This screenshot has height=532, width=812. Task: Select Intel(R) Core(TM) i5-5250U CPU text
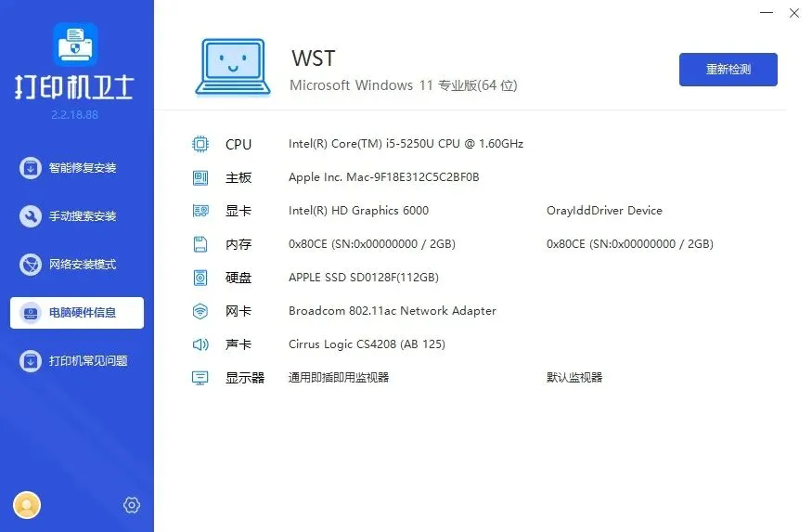406,144
